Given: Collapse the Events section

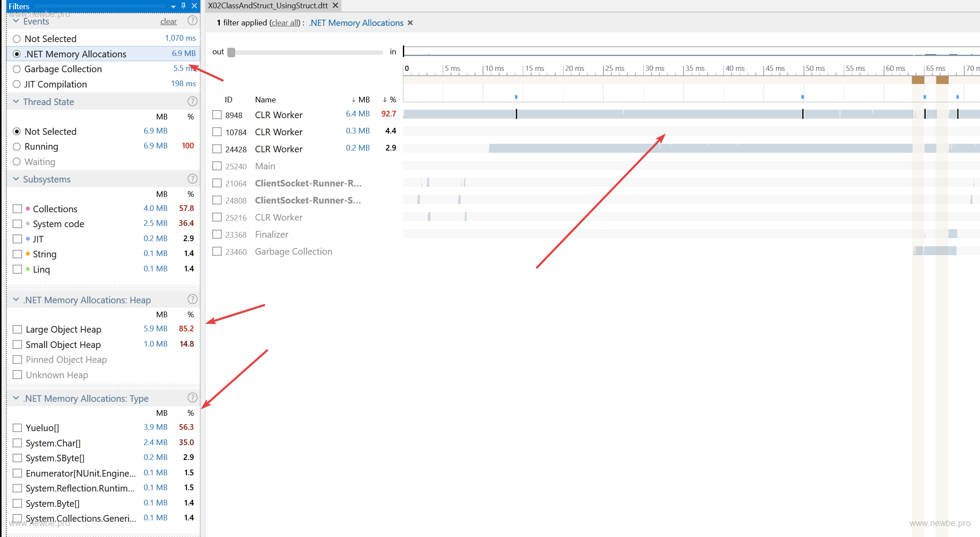Looking at the screenshot, I should coord(16,21).
